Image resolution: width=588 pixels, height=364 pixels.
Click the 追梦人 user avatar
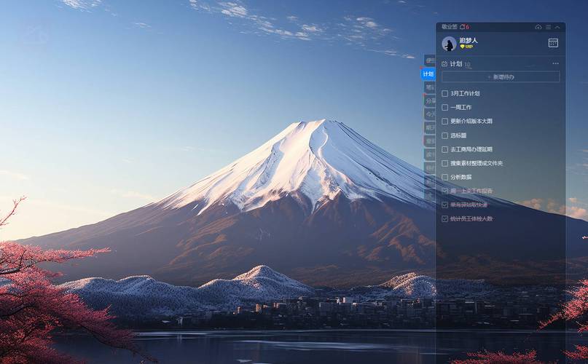coord(449,44)
